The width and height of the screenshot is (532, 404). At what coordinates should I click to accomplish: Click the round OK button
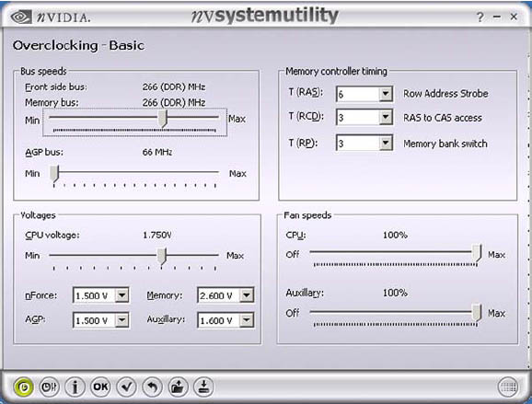(100, 387)
